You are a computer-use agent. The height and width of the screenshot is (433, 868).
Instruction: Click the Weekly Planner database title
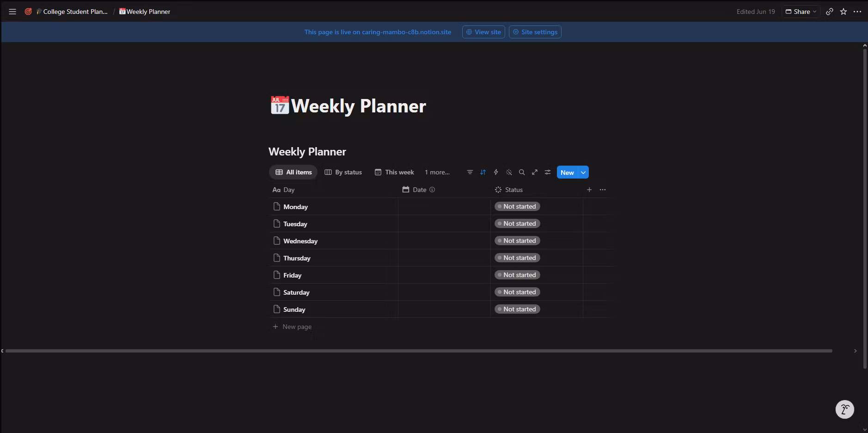coord(307,152)
